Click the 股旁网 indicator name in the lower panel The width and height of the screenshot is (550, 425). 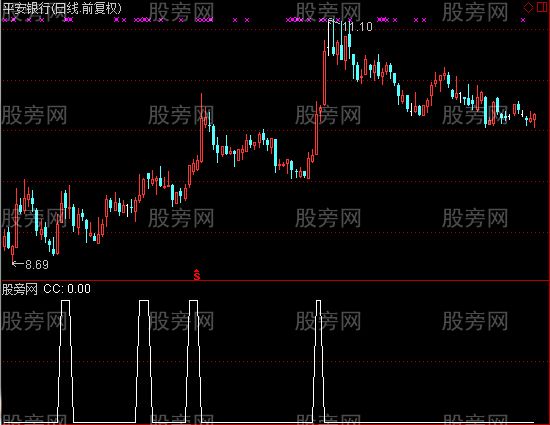point(20,289)
